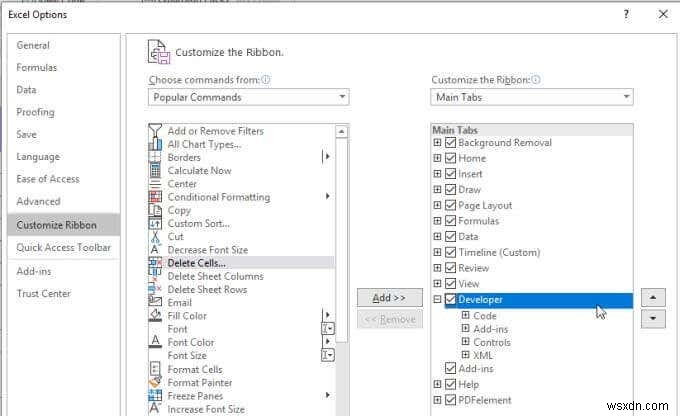The height and width of the screenshot is (416, 680).
Task: Click commands list scroll up arrow
Action: point(342,131)
